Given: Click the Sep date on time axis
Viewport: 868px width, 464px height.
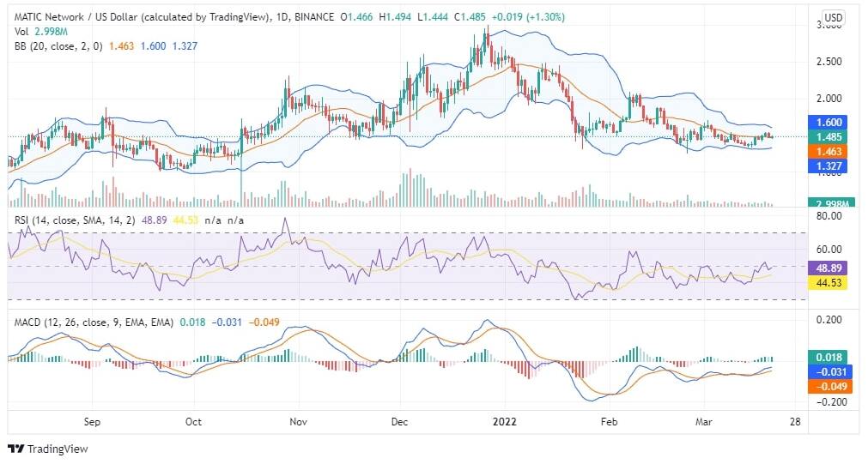Looking at the screenshot, I should tap(92, 422).
